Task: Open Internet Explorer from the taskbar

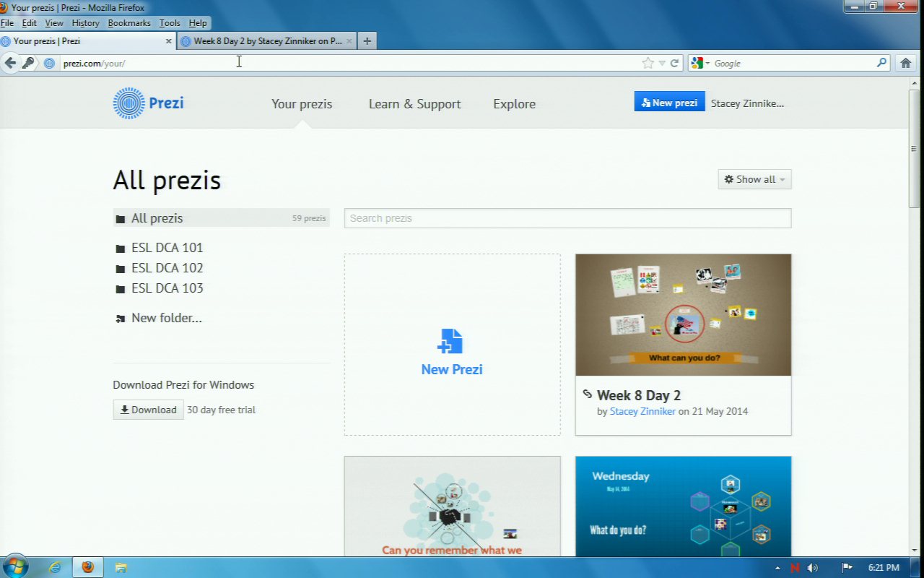Action: [x=55, y=567]
